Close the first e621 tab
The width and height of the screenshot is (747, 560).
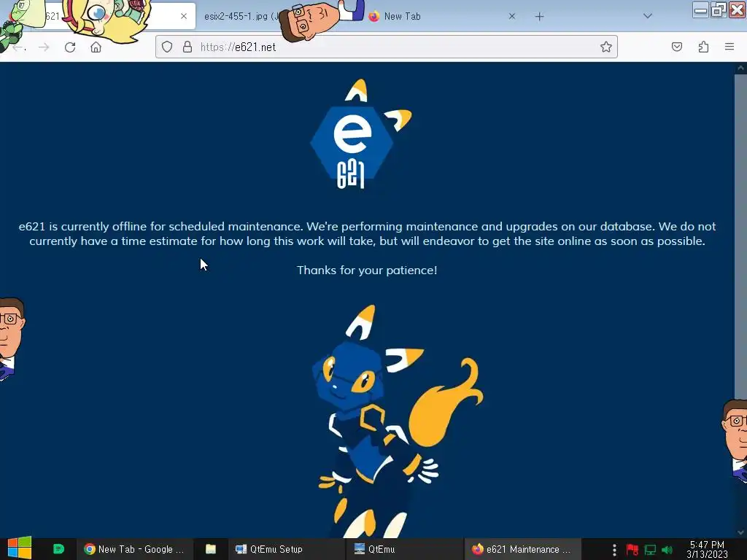184,16
